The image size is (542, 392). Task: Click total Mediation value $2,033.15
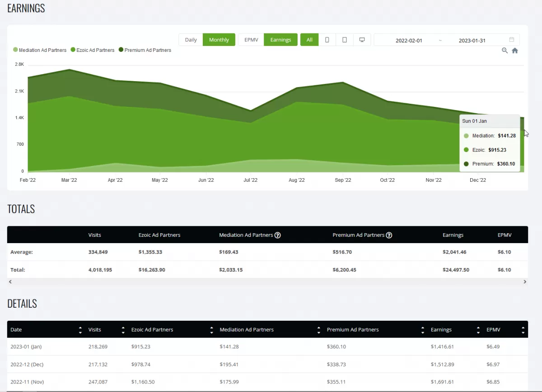(x=231, y=270)
